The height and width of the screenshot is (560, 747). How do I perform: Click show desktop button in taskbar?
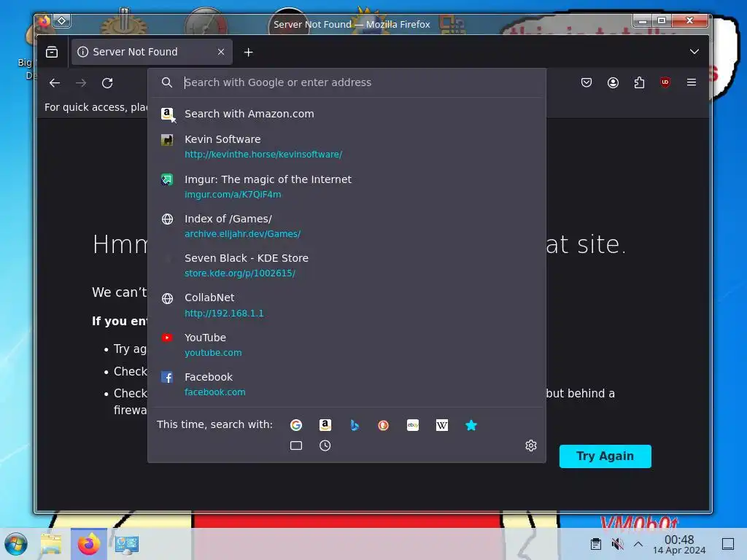(x=728, y=544)
